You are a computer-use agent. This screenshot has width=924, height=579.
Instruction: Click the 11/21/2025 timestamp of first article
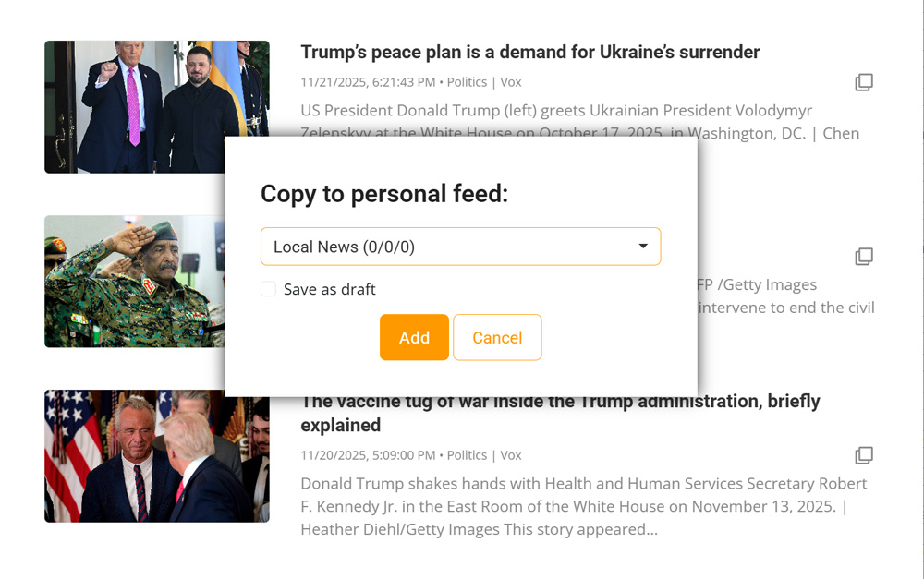coord(368,82)
